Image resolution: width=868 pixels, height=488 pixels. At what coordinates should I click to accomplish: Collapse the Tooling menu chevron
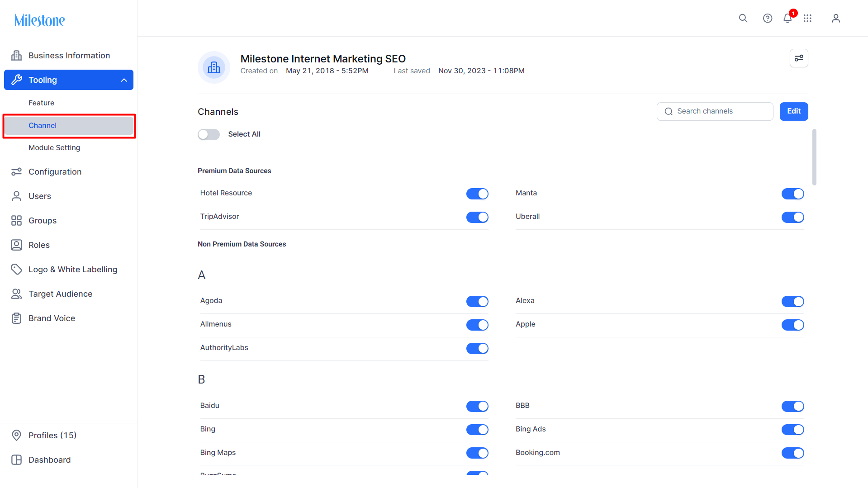[124, 80]
